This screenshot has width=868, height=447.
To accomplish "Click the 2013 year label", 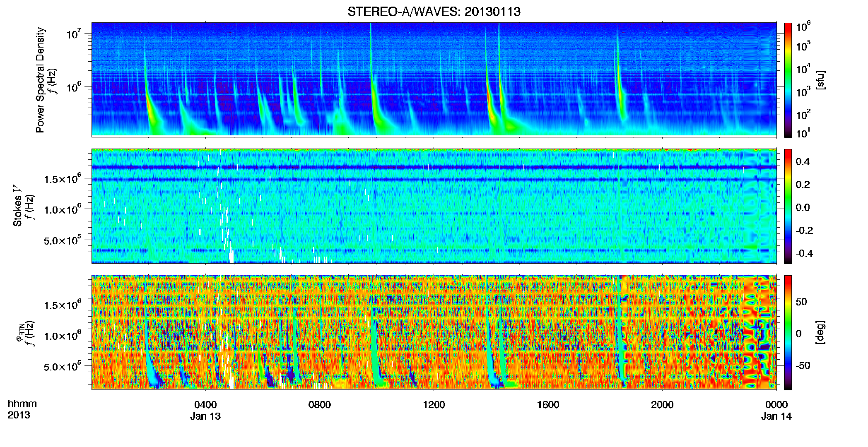I will point(19,415).
